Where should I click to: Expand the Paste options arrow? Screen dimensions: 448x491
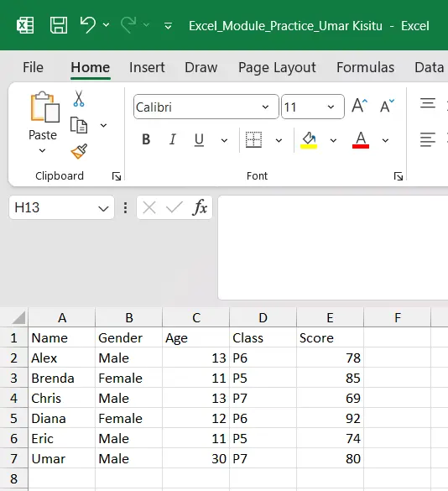coord(42,150)
